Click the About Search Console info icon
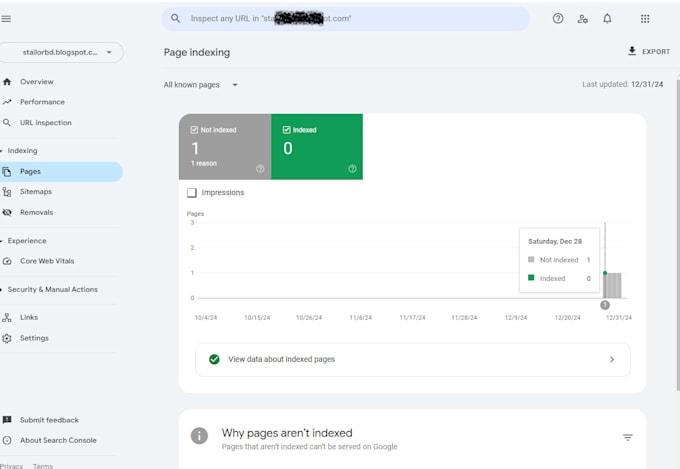 pyautogui.click(x=7, y=440)
